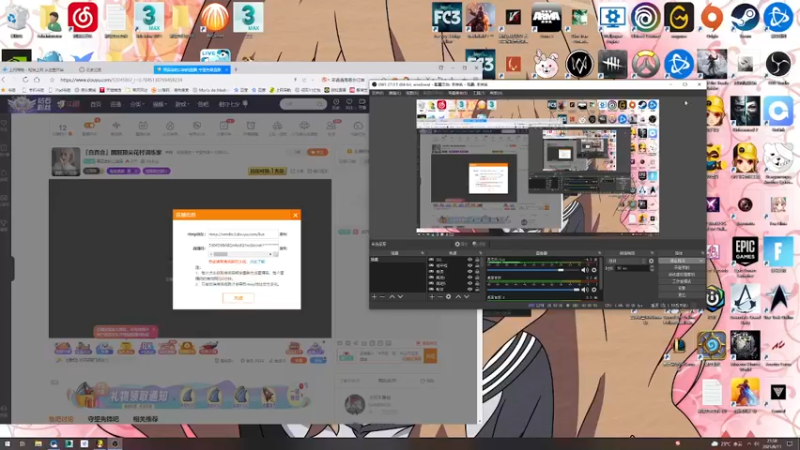The width and height of the screenshot is (800, 450).
Task: Open scene transition properties gear
Action: pyautogui.click(x=651, y=261)
